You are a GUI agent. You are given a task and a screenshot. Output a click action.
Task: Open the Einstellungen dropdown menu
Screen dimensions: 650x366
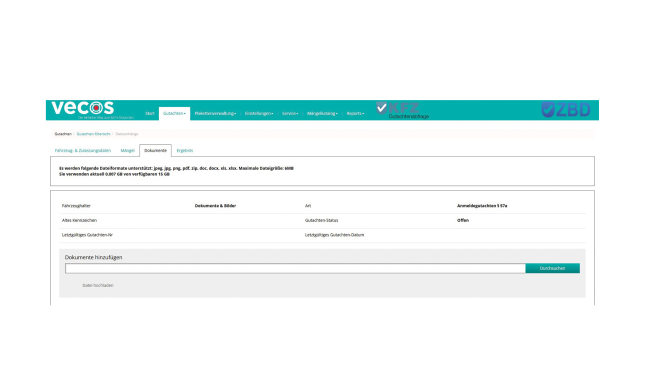tap(259, 114)
